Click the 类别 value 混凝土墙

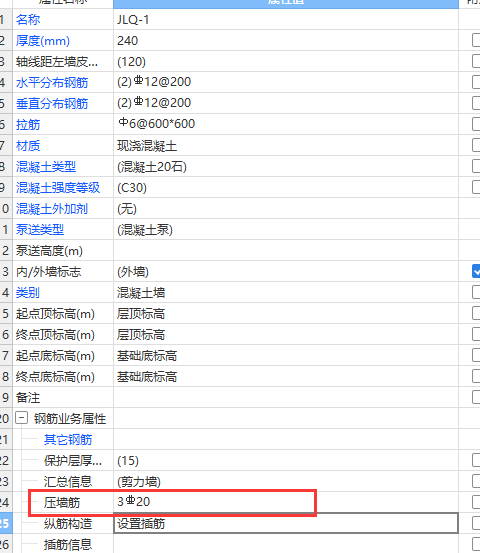point(141,293)
